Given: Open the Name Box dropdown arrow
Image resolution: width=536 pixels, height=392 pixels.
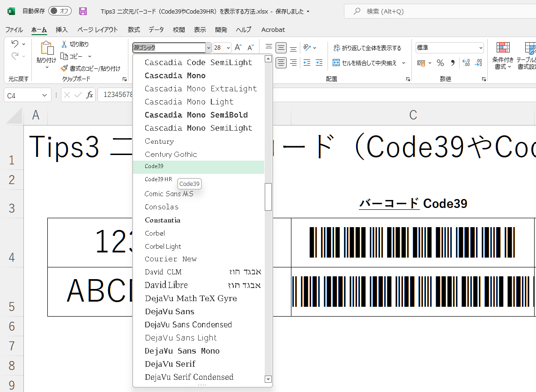Looking at the screenshot, I should 45,95.
